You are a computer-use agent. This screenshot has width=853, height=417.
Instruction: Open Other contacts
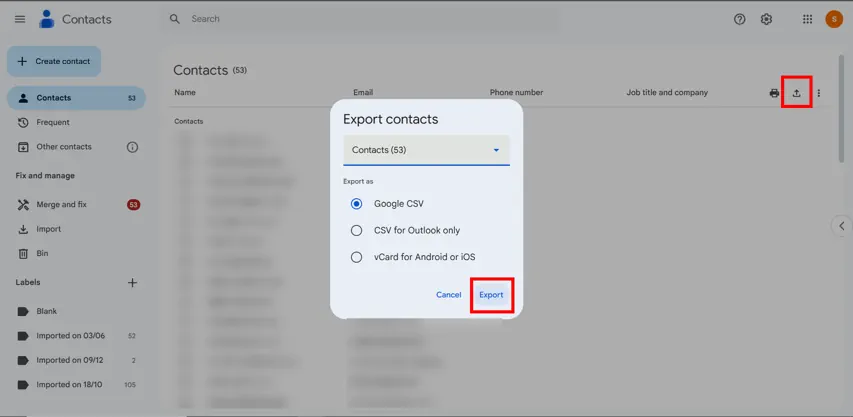64,147
